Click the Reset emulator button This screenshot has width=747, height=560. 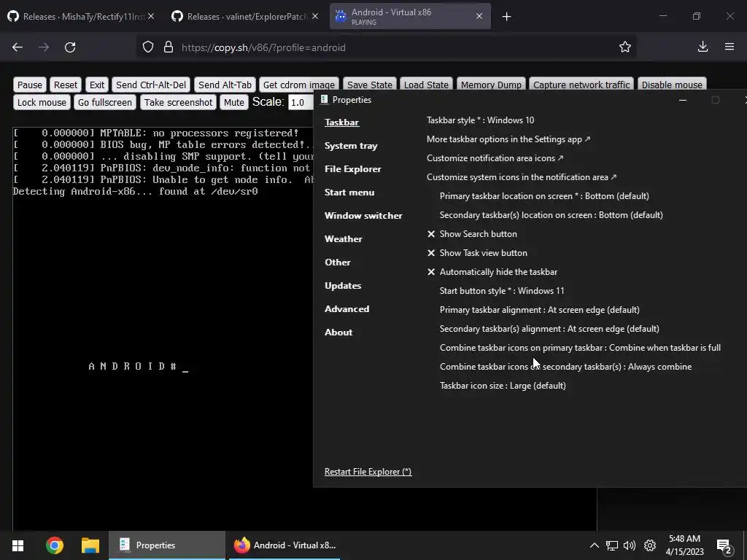65,85
